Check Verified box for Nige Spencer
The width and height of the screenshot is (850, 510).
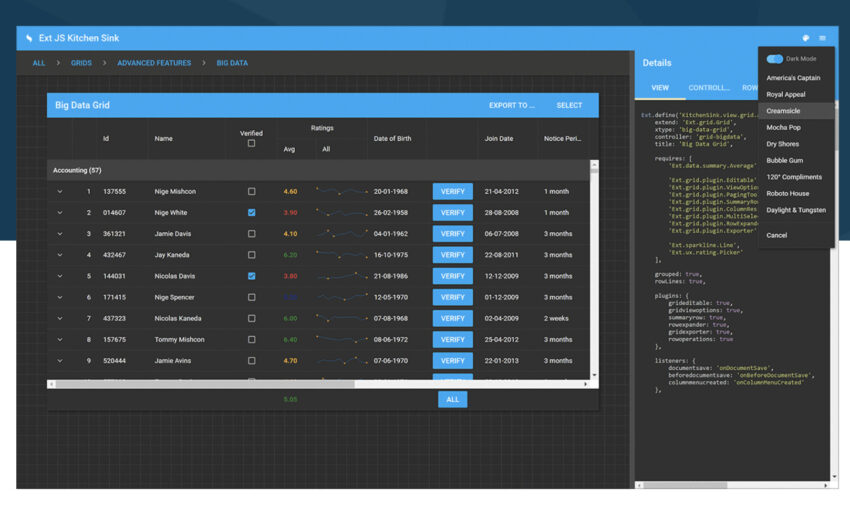click(252, 297)
